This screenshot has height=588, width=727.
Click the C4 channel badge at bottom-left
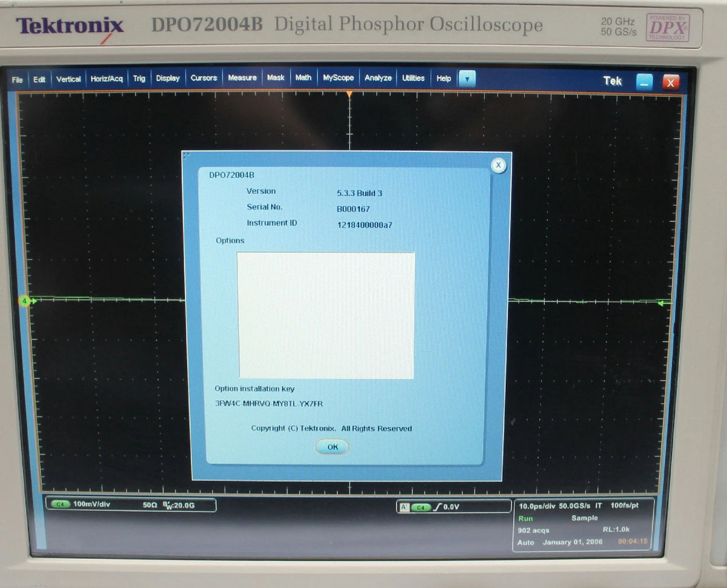click(60, 504)
